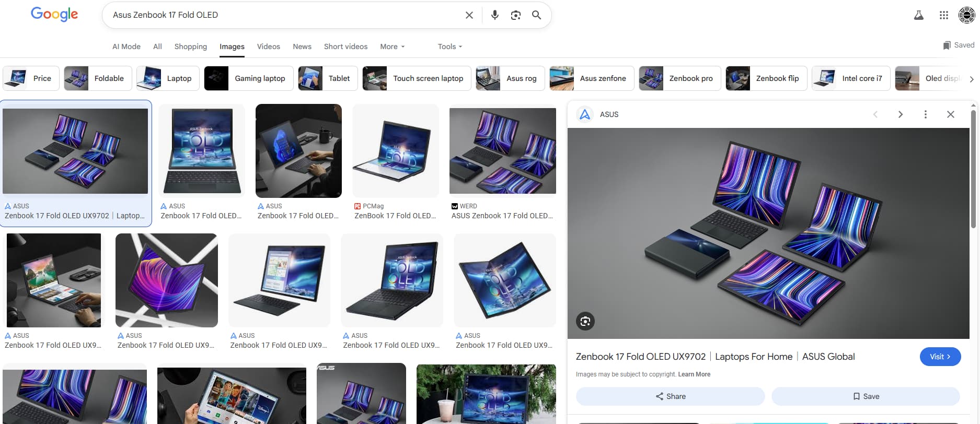Switch to Short videos tab
Viewport: 980px width, 424px height.
345,46
